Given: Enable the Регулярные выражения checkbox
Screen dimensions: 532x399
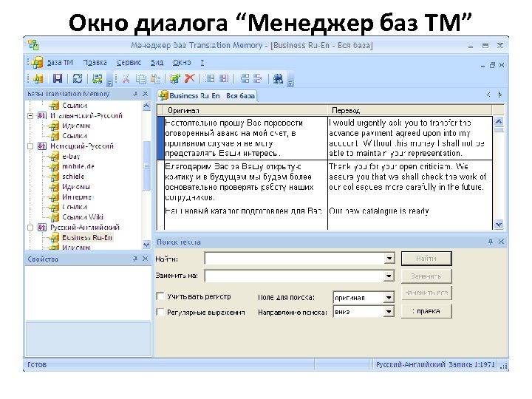Looking at the screenshot, I should 160,312.
